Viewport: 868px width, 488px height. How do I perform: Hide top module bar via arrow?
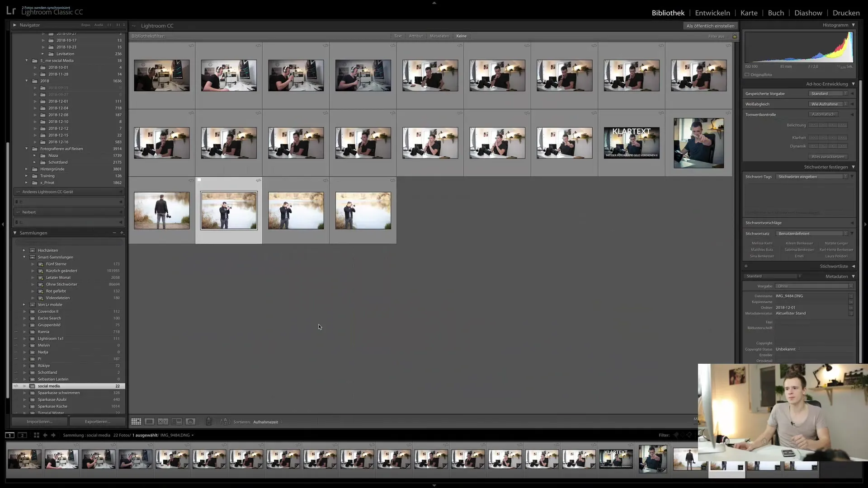tap(434, 3)
